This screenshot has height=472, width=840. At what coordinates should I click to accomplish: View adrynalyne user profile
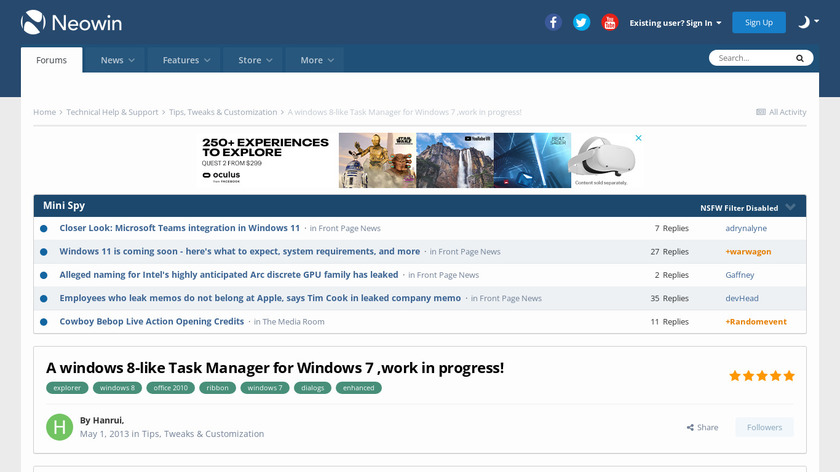(x=746, y=228)
